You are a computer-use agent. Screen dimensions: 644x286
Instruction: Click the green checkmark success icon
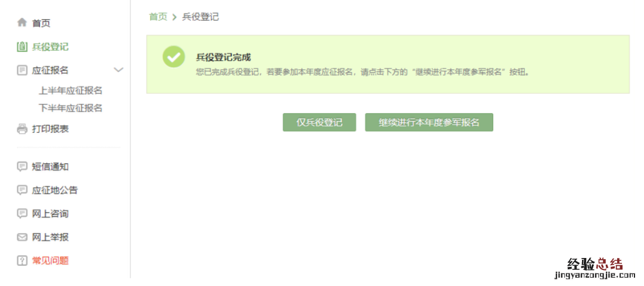click(x=174, y=57)
